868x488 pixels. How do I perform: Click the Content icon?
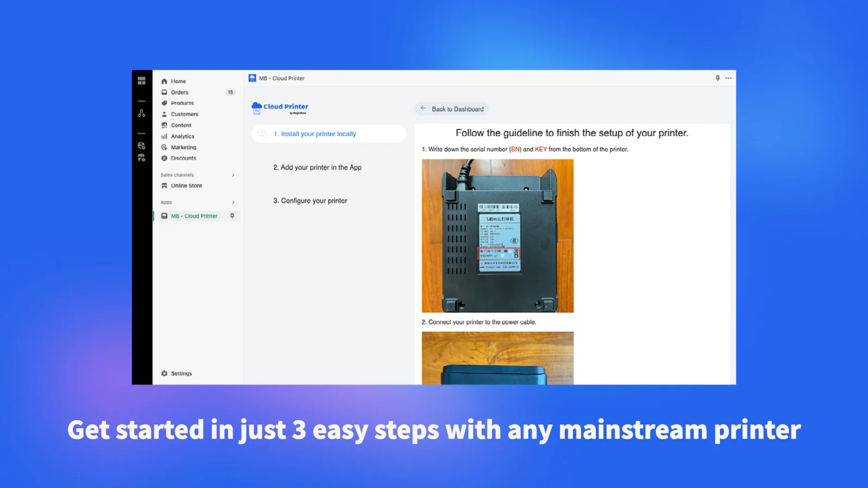pos(164,125)
